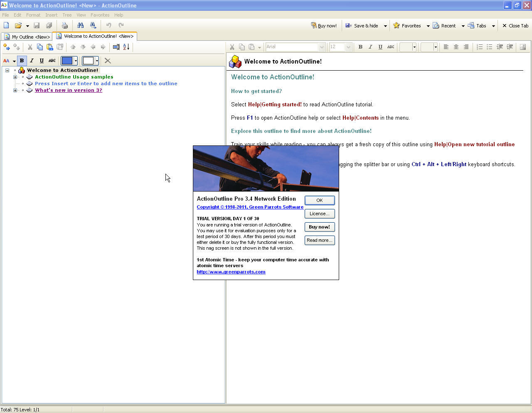
Task: Add a new item to the outline tree
Action: [6, 47]
